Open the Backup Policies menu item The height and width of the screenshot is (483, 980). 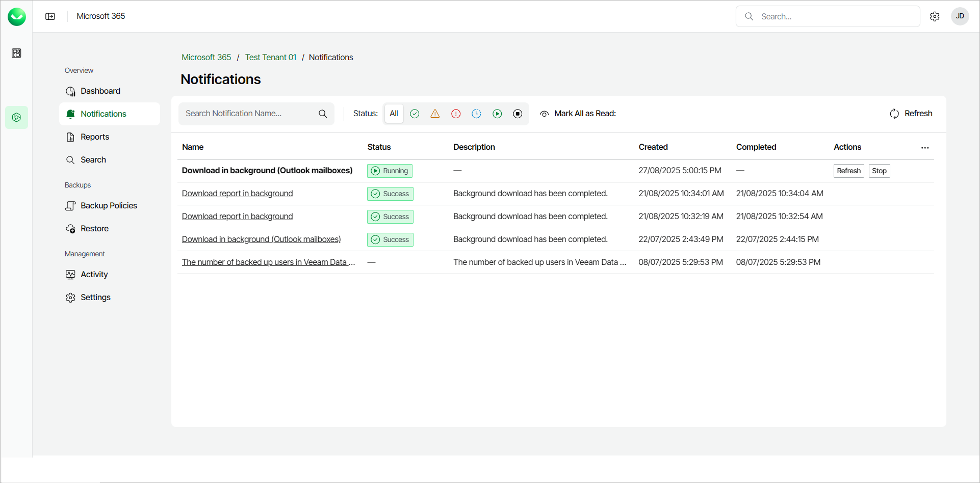click(x=109, y=206)
